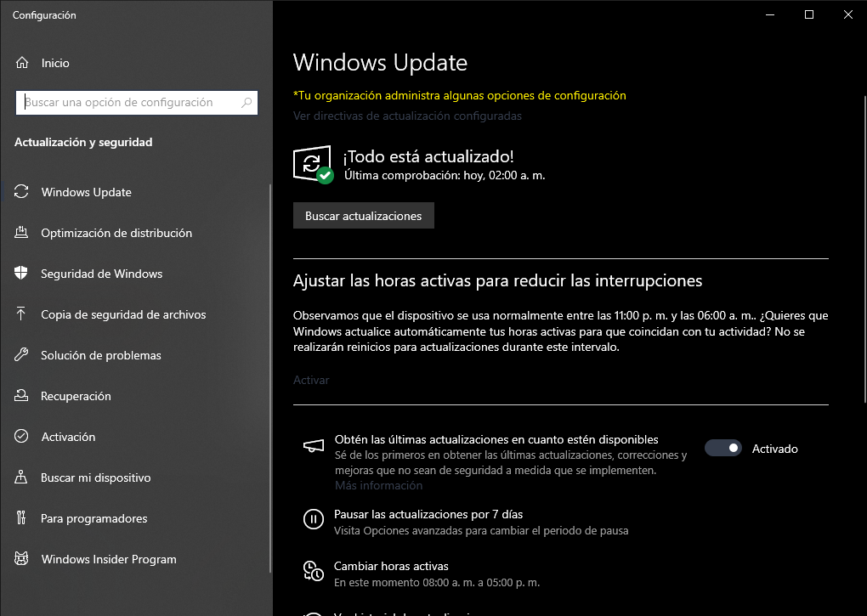The image size is (867, 616).
Task: Open Solución de problemas section
Action: click(135, 355)
